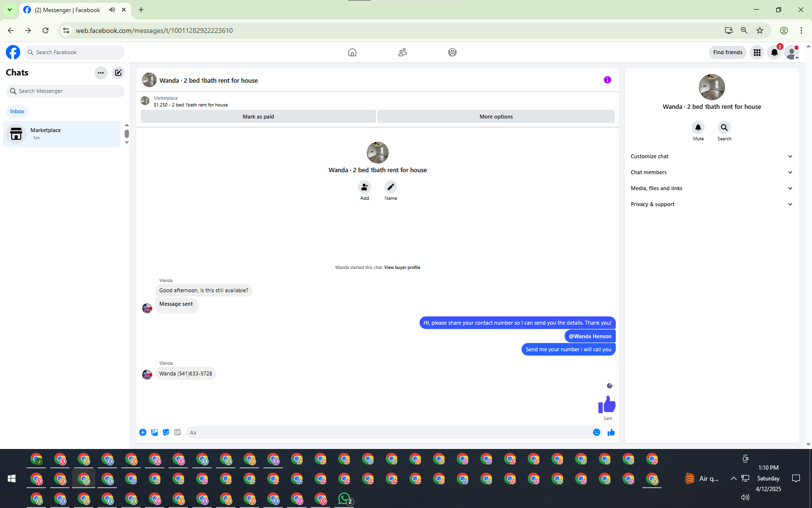Open the Groups icon in top navigation
812x508 pixels.
(x=452, y=52)
